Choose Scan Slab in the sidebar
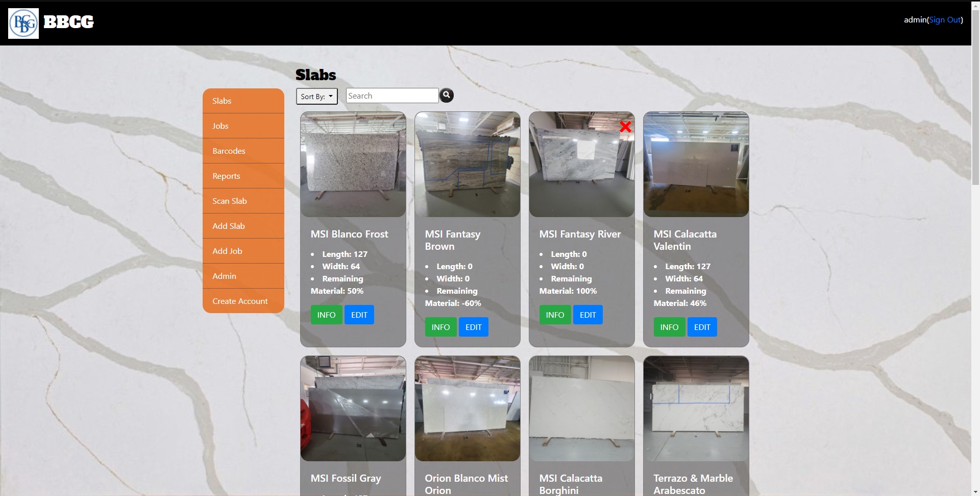 [243, 201]
